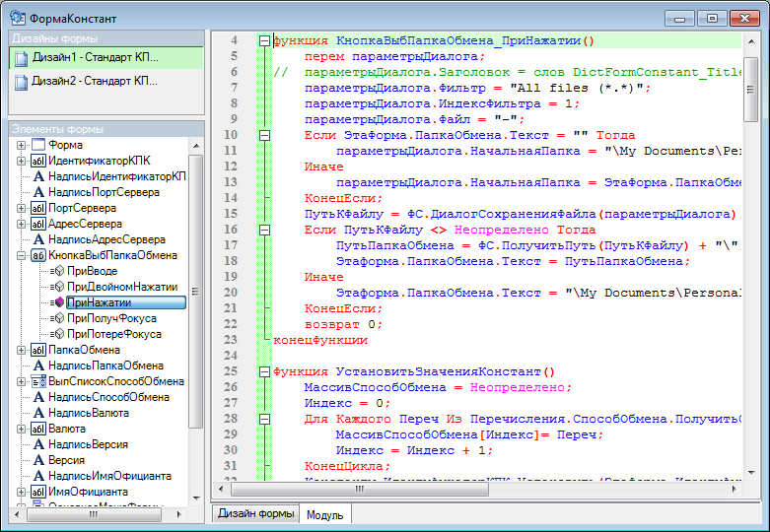The height and width of the screenshot is (532, 770).
Task: Expand the АдресСервера tree node
Action: pos(21,224)
